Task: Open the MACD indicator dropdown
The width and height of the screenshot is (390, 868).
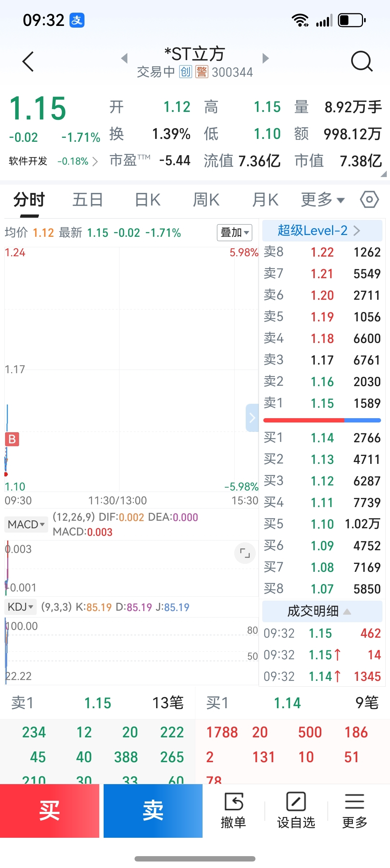Action: pyautogui.click(x=26, y=524)
